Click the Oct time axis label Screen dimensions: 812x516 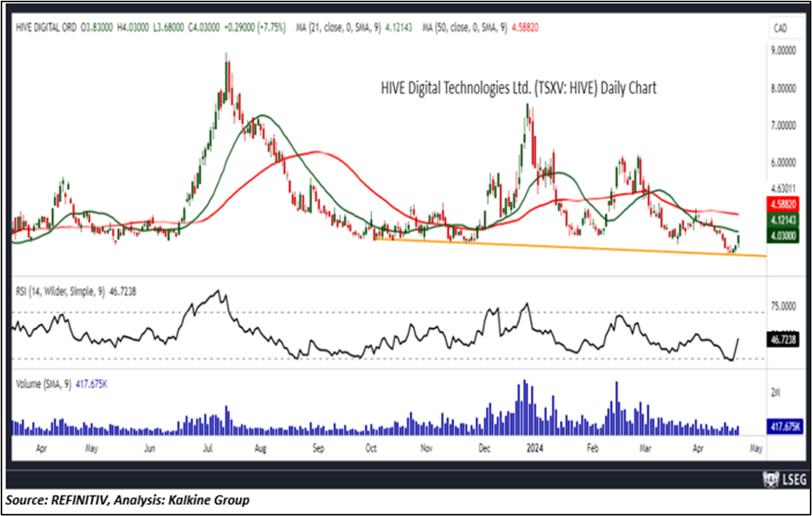pyautogui.click(x=371, y=448)
